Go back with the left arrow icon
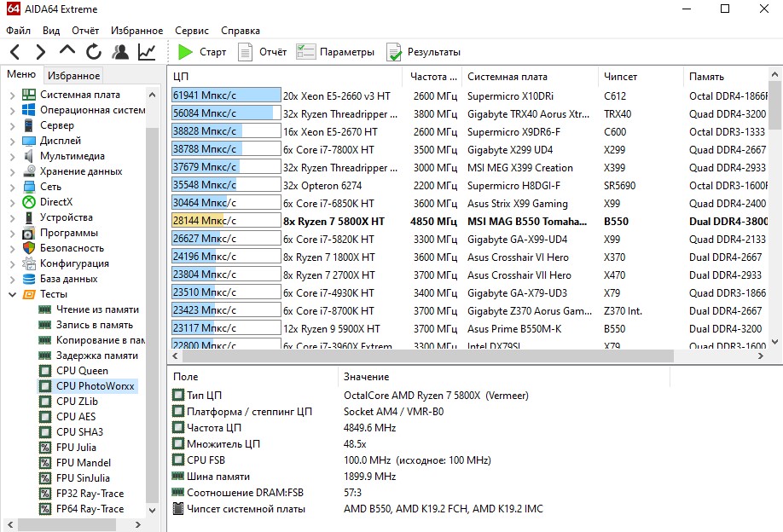The image size is (783, 532). (15, 52)
